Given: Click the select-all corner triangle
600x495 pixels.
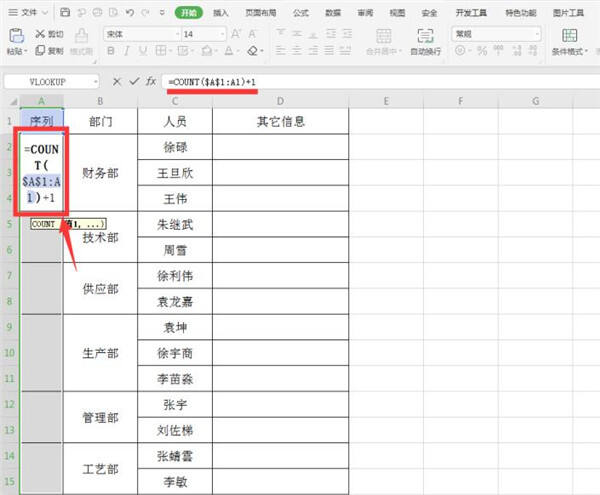Looking at the screenshot, I should (x=13, y=101).
